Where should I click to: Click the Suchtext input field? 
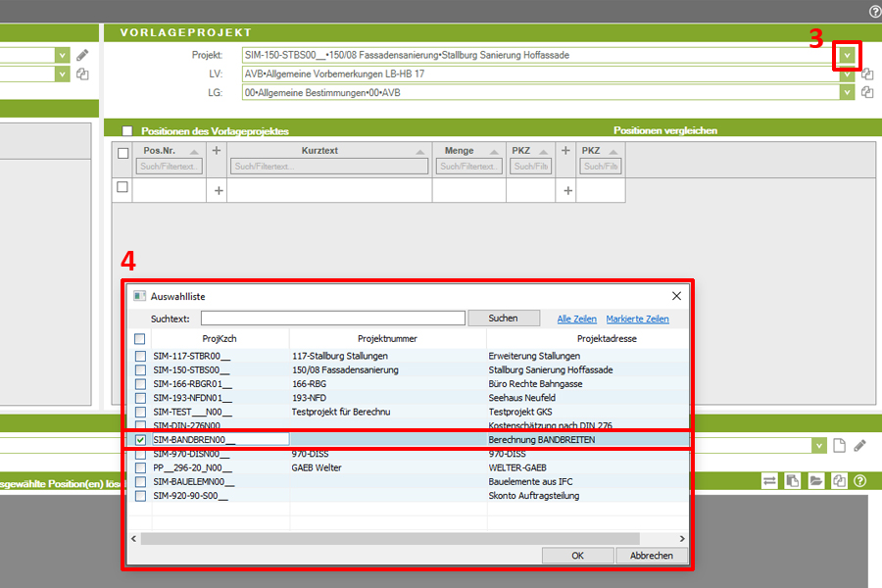(x=332, y=318)
